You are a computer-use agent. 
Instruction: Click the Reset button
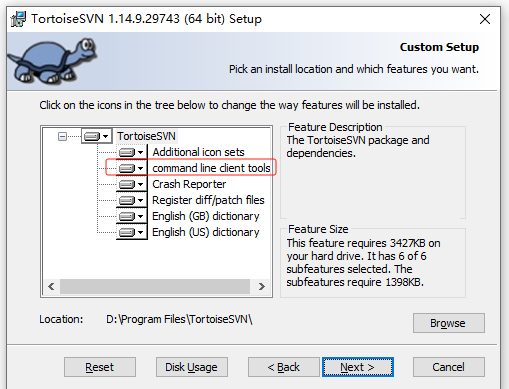point(100,367)
